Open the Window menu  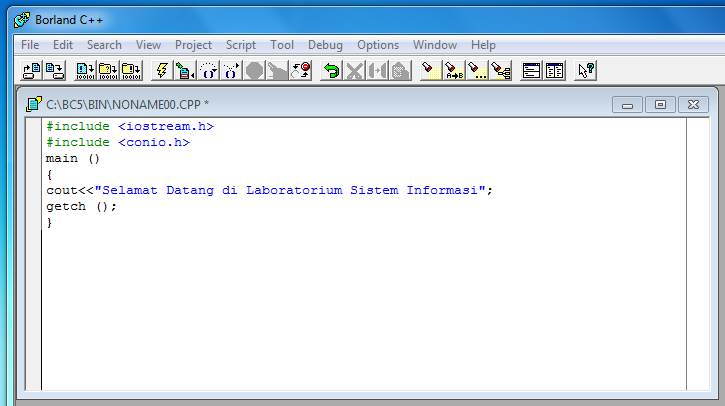coord(435,45)
